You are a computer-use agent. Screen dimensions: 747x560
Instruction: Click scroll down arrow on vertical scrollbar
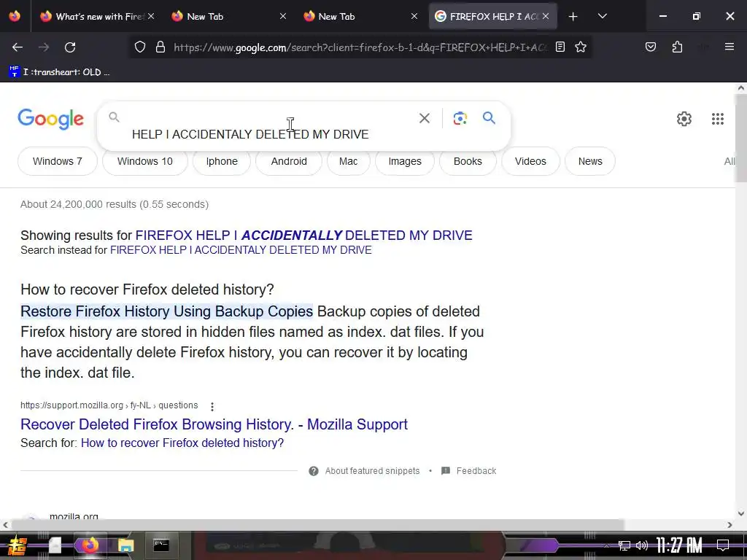pyautogui.click(x=741, y=514)
